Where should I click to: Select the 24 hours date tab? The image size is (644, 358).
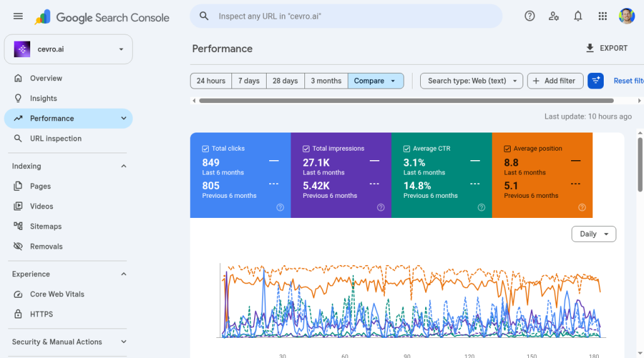211,81
